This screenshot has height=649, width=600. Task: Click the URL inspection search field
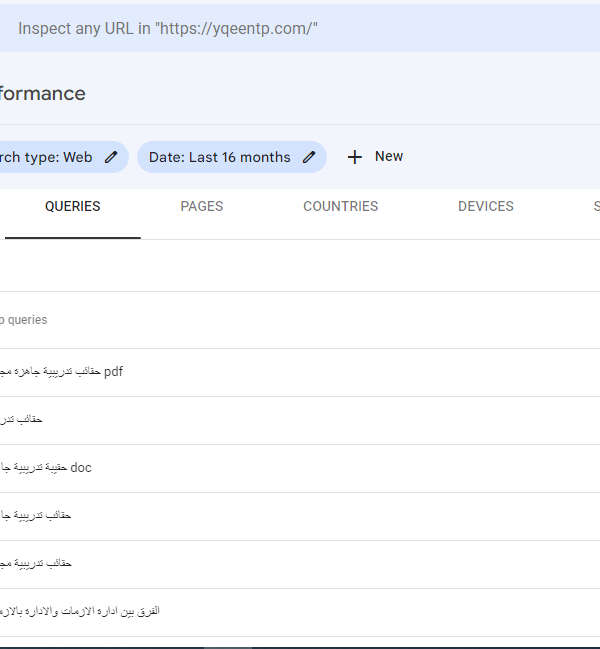point(300,28)
